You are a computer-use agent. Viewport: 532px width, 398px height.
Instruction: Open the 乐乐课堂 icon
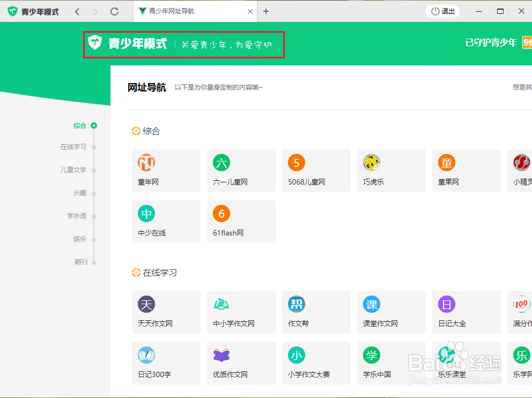[x=466, y=363]
